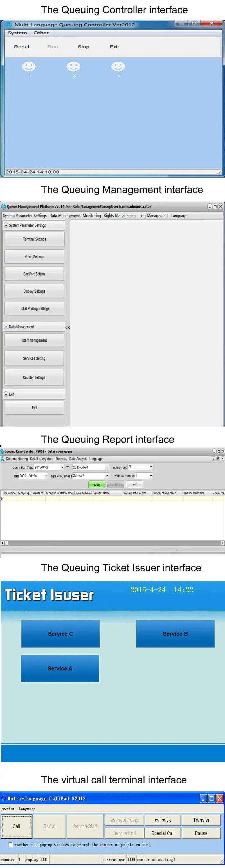The height and width of the screenshot is (868, 225).
Task: Collapse the Exit sidebar section
Action: tap(6, 394)
